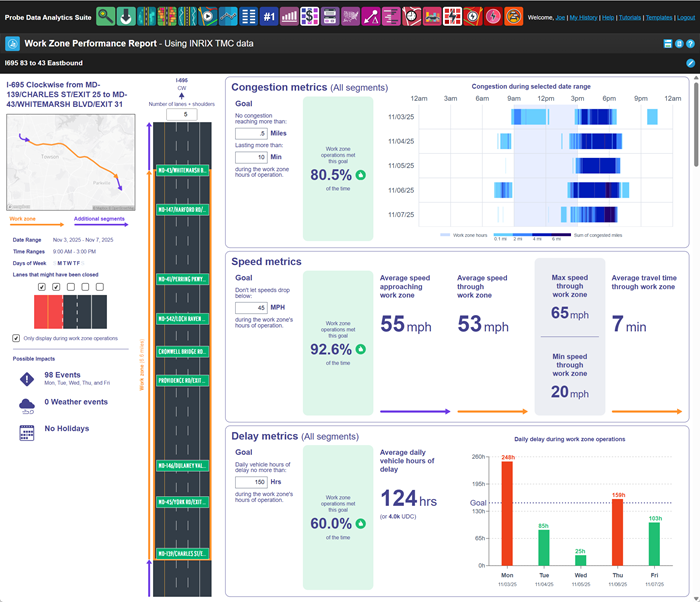The width and height of the screenshot is (700, 602).
Task: Click the events warning diamond icon
Action: (27, 379)
